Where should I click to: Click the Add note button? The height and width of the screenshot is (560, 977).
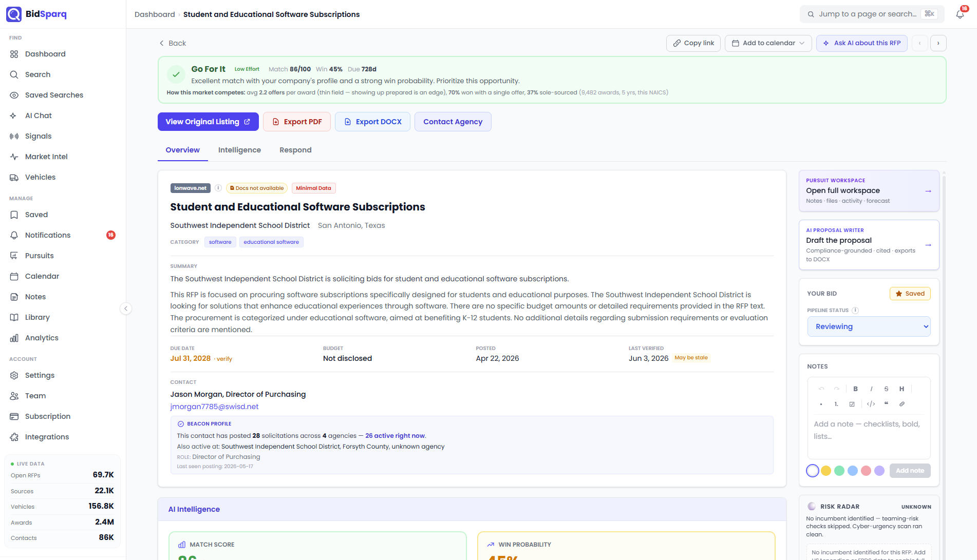(x=910, y=471)
